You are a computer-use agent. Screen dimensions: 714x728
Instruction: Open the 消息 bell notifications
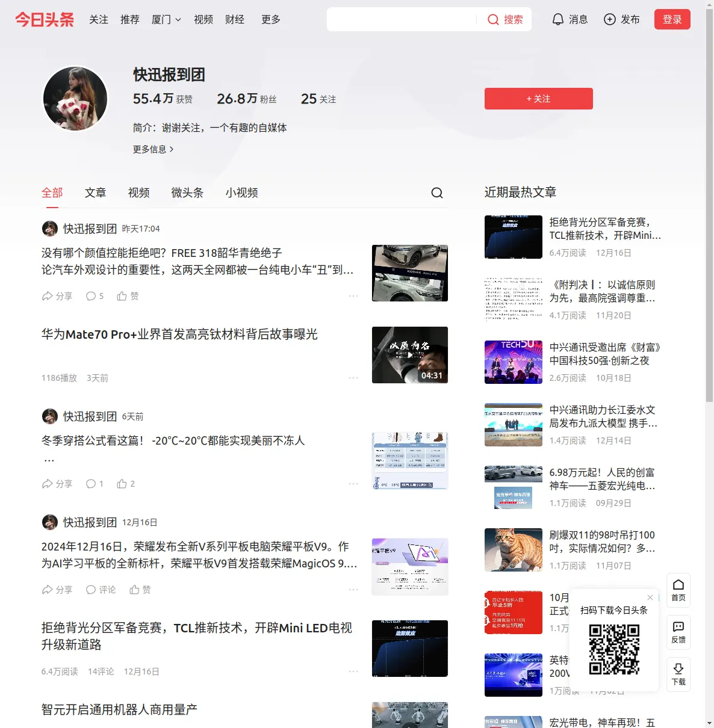click(570, 19)
